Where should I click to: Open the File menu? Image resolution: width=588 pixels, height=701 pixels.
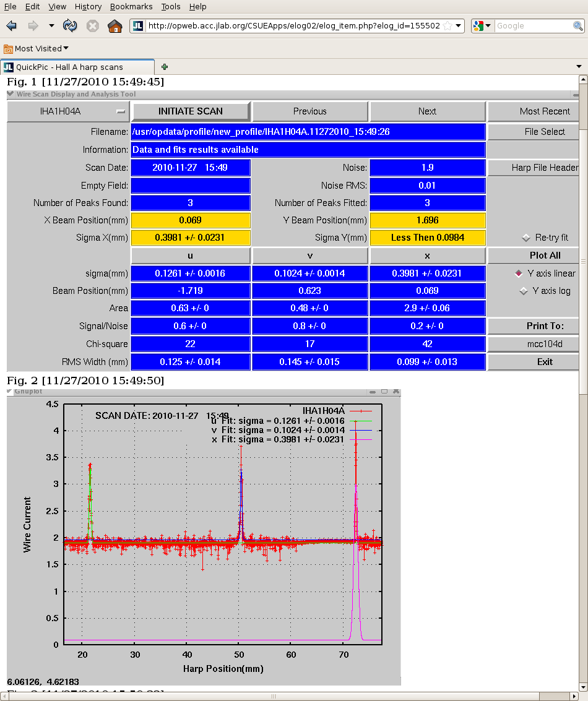[10, 7]
